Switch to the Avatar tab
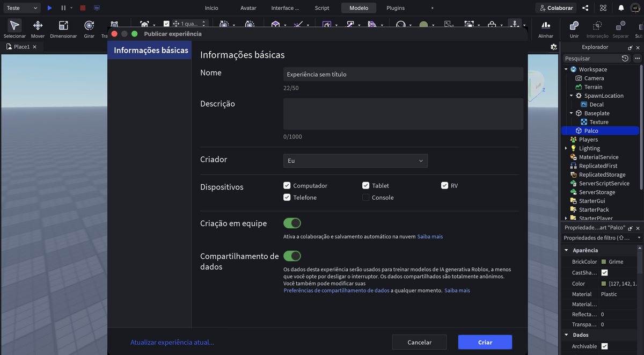 pyautogui.click(x=248, y=8)
